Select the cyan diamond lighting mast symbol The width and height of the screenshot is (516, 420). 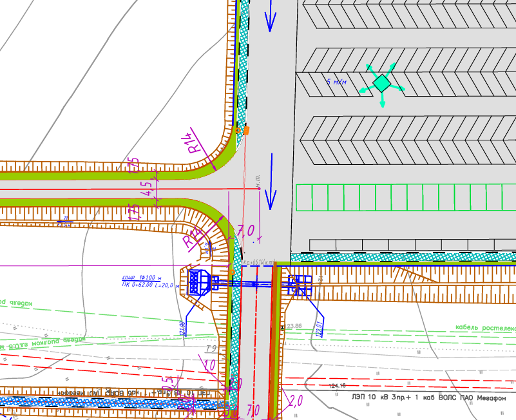click(382, 83)
